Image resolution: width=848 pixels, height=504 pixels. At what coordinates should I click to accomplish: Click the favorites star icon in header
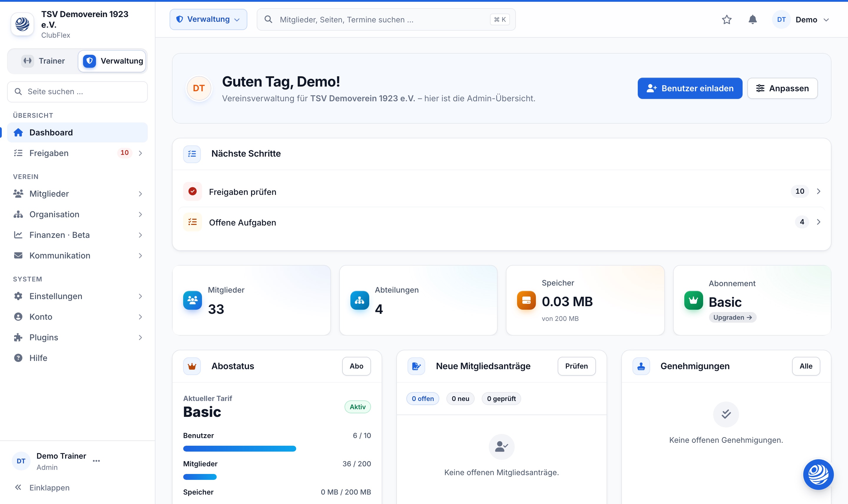coord(726,20)
